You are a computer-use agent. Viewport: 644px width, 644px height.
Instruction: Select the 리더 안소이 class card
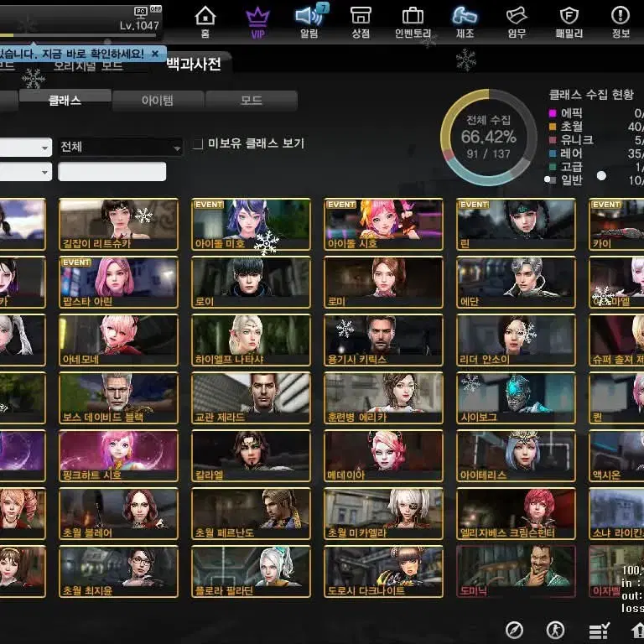click(516, 340)
